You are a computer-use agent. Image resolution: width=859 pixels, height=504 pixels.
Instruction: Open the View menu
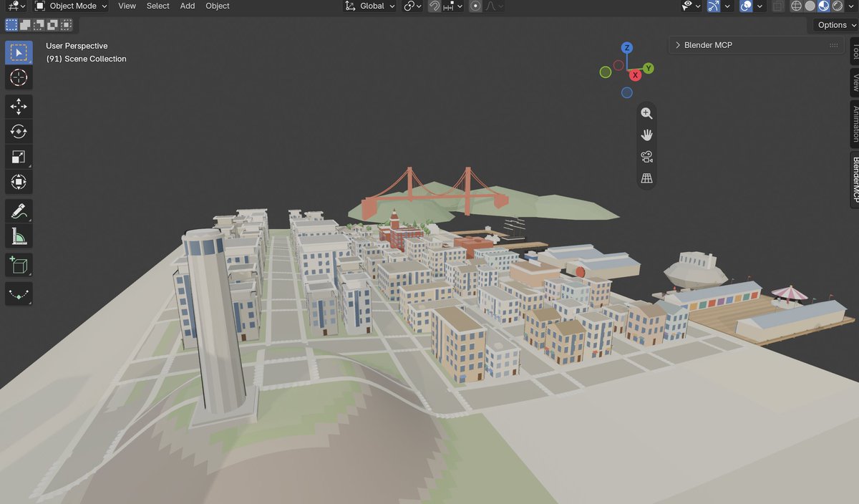click(127, 6)
